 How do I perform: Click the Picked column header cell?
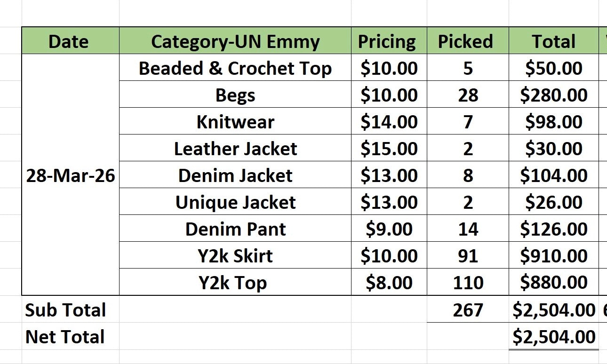pos(468,41)
